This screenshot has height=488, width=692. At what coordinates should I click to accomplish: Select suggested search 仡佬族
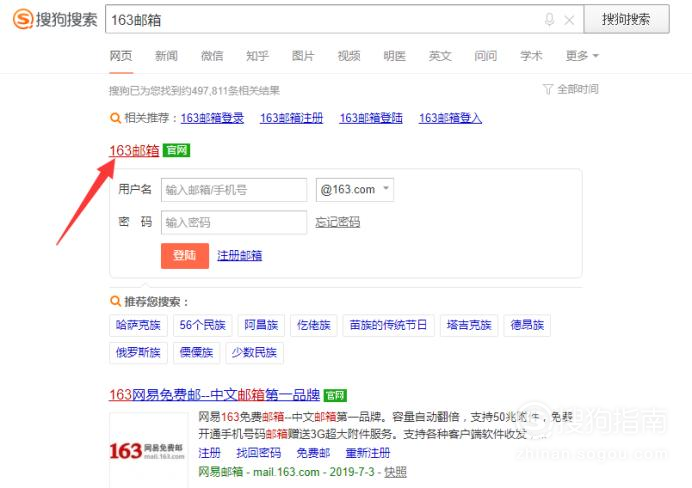click(x=314, y=326)
